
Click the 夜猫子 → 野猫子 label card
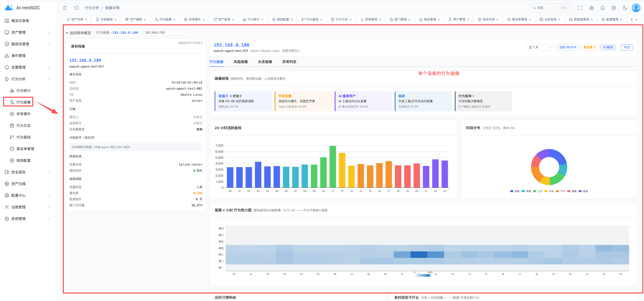click(243, 101)
